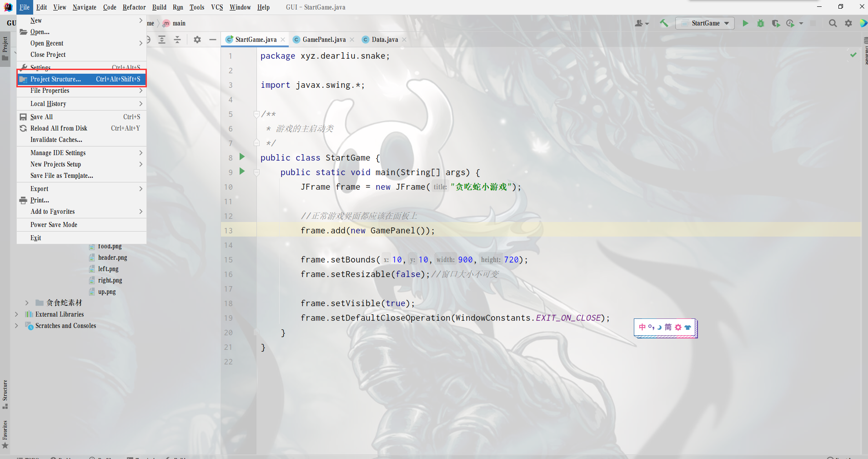Open the user account icon in toolbar

click(x=642, y=23)
